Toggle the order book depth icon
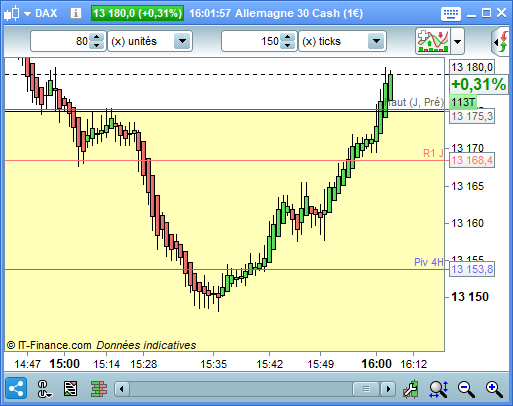 click(x=99, y=389)
